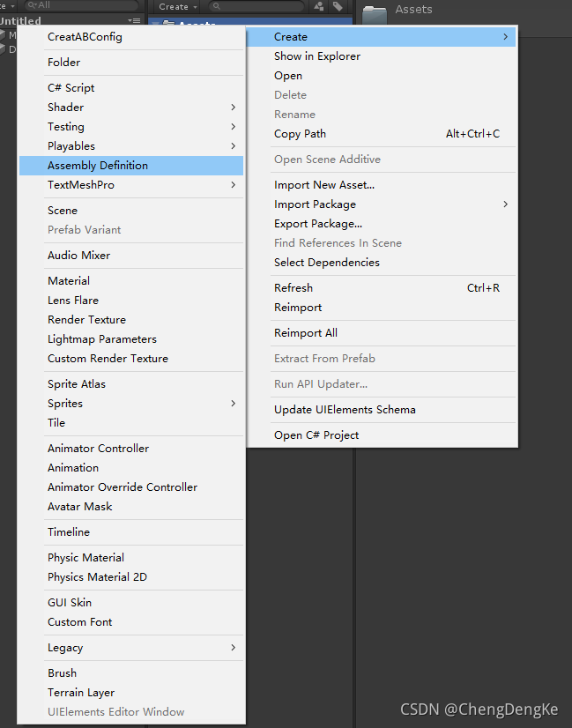
Task: Select Update UIElements Schema
Action: click(382, 410)
